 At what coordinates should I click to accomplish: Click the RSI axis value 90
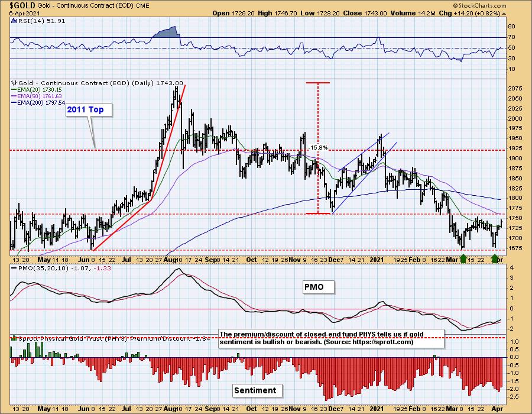coord(512,27)
